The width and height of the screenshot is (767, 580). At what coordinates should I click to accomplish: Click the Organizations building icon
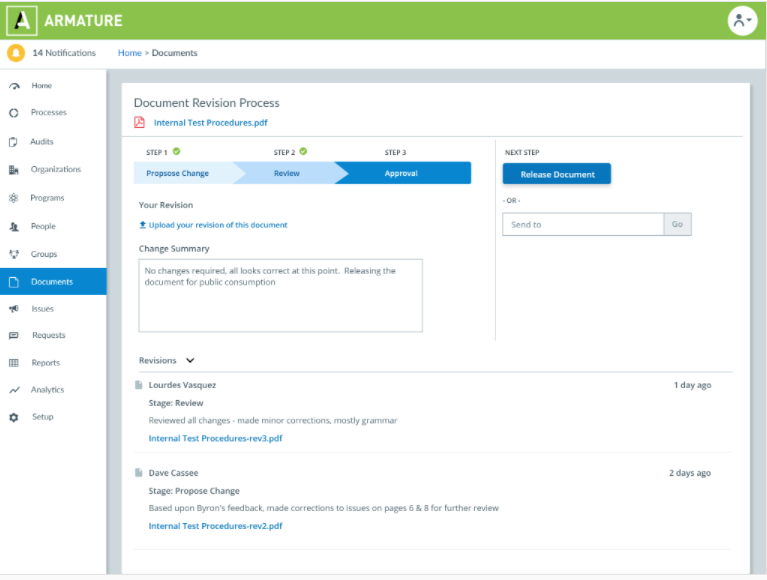(14, 170)
